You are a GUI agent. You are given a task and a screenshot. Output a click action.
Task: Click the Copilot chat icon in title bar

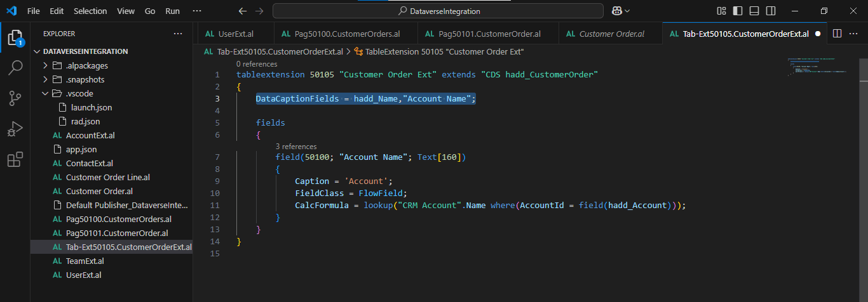(616, 11)
